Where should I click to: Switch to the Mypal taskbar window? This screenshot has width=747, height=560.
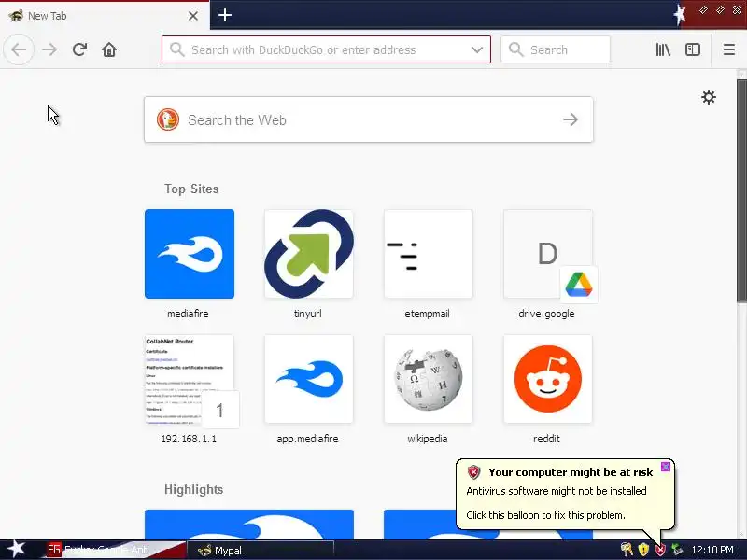pyautogui.click(x=261, y=551)
